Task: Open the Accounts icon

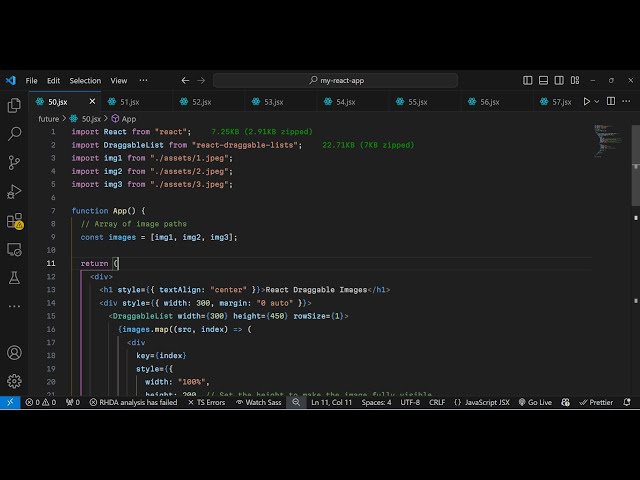Action: pos(14,353)
